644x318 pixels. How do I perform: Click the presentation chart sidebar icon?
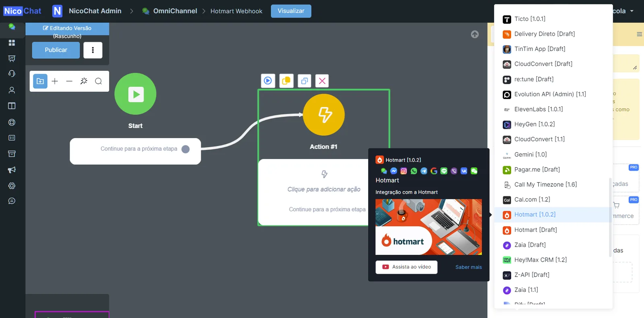click(x=12, y=58)
